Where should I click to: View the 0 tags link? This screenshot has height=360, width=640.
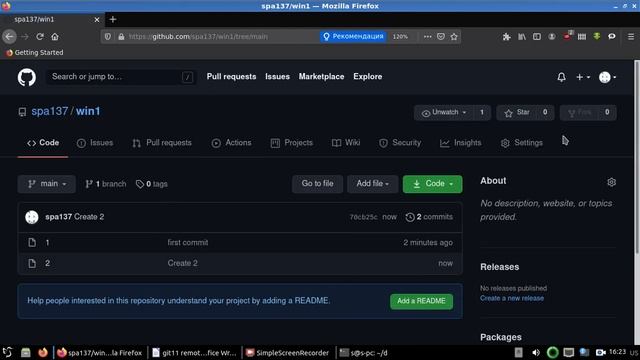[x=152, y=184]
